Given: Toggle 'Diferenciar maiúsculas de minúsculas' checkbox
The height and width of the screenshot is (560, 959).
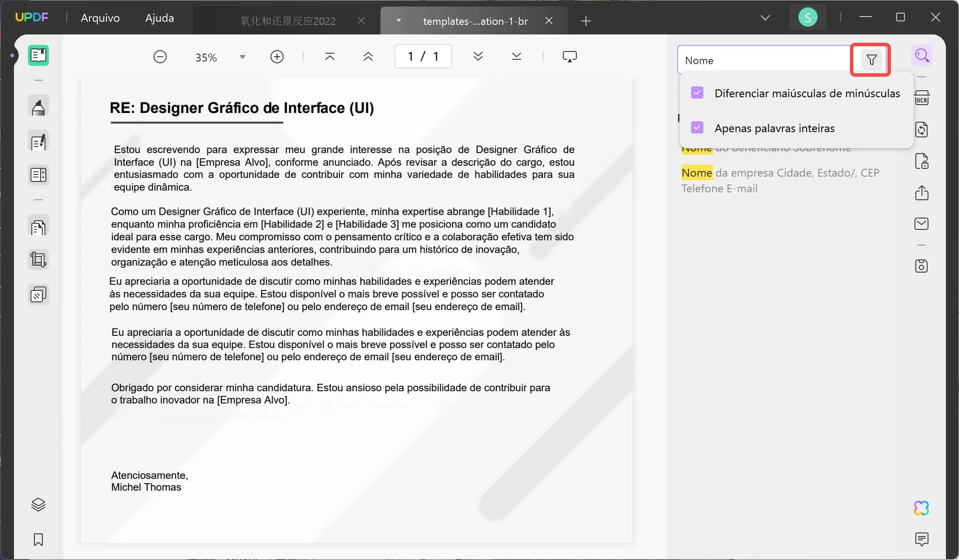Looking at the screenshot, I should click(698, 92).
